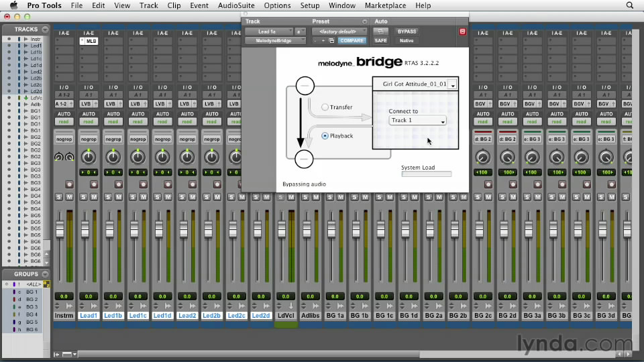Click the Lead1 track name
The height and width of the screenshot is (362, 644).
(89, 316)
